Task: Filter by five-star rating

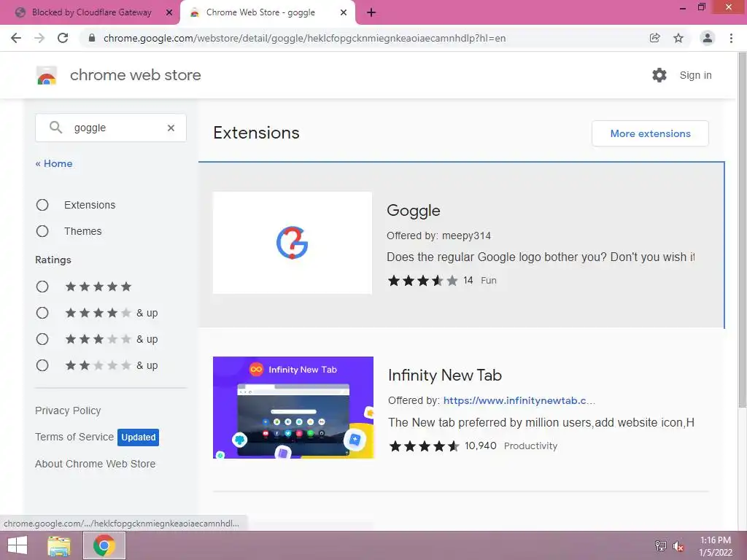Action: tap(42, 286)
